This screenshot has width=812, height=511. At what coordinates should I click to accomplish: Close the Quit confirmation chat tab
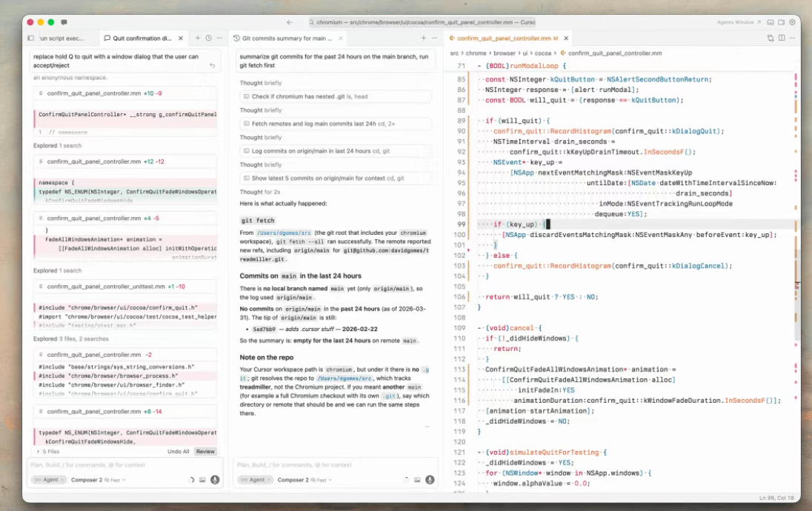[180, 38]
